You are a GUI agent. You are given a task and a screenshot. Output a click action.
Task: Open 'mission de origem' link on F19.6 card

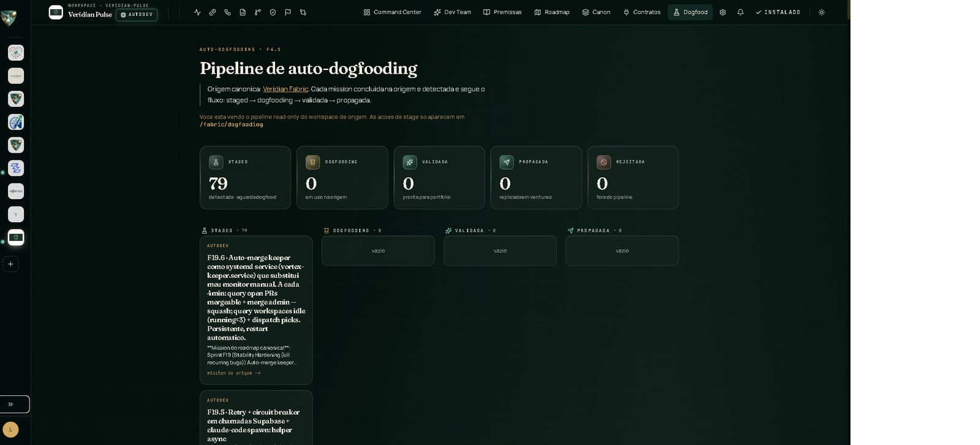[233, 373]
